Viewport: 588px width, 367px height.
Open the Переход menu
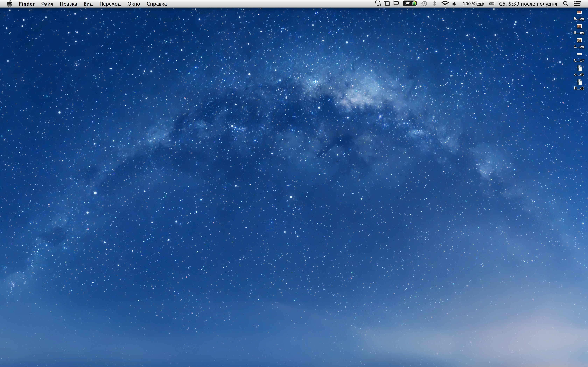(110, 4)
